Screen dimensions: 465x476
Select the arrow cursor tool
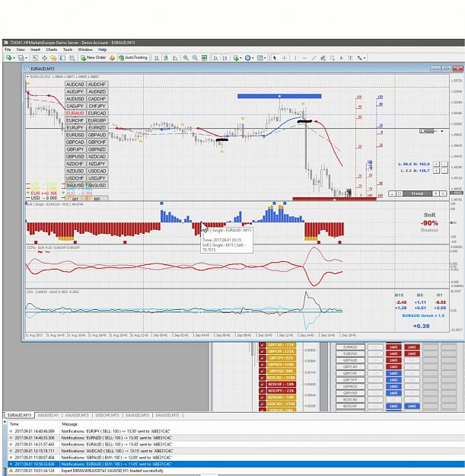[x=275, y=58]
